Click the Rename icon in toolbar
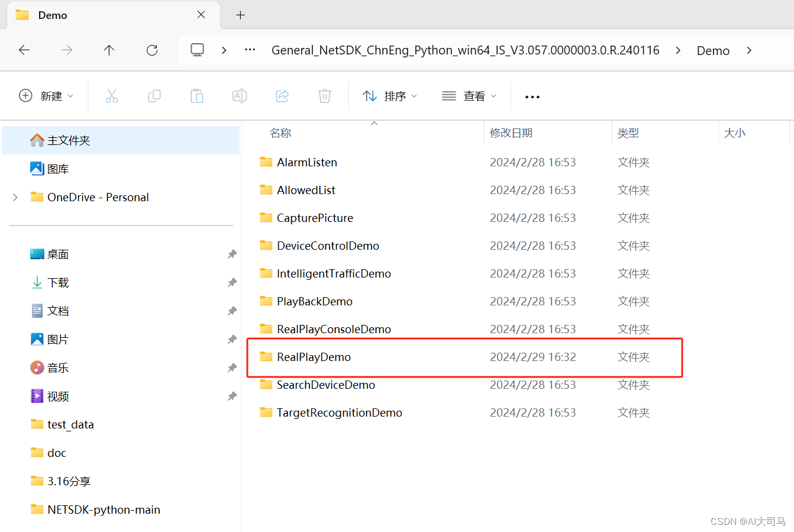Viewport: 794px width, 532px height. point(240,96)
